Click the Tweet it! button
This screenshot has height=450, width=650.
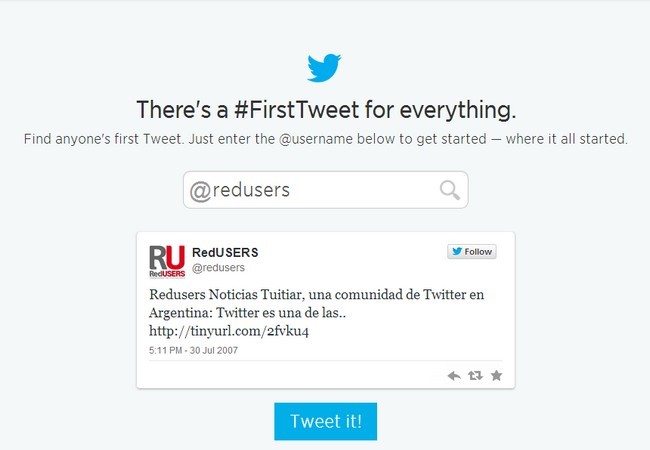click(325, 421)
